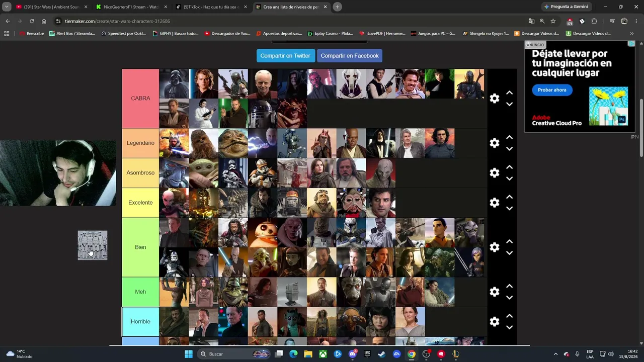Move Bien tier up with arrow

(509, 241)
